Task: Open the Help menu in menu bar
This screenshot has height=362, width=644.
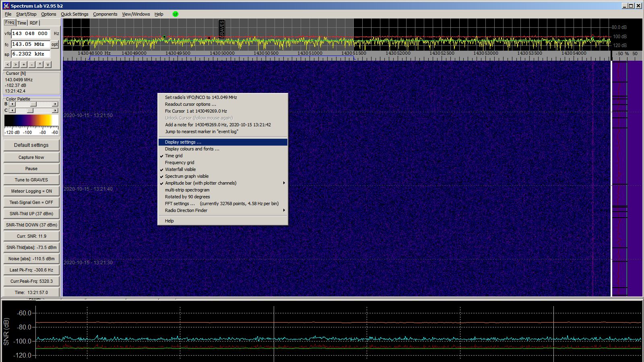Action: click(x=159, y=14)
